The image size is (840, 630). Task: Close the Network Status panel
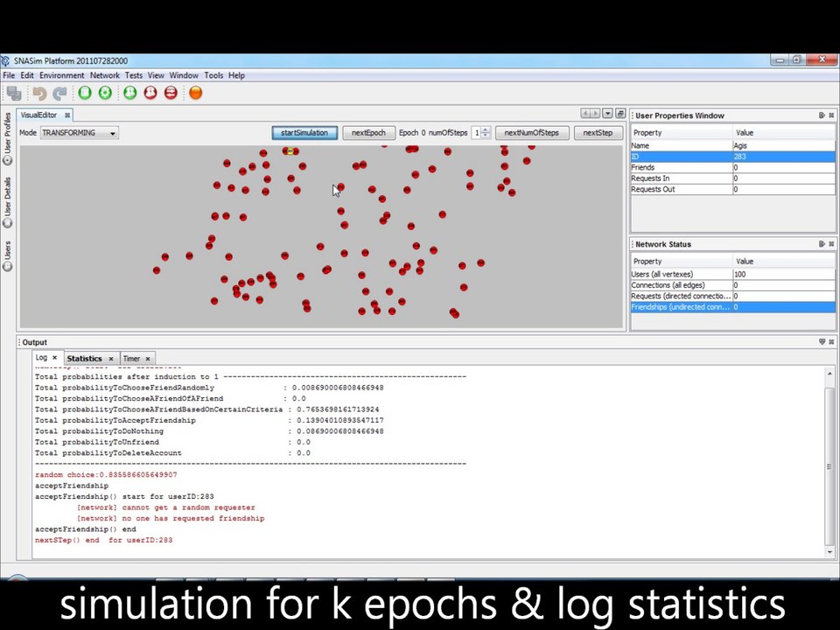coord(831,244)
